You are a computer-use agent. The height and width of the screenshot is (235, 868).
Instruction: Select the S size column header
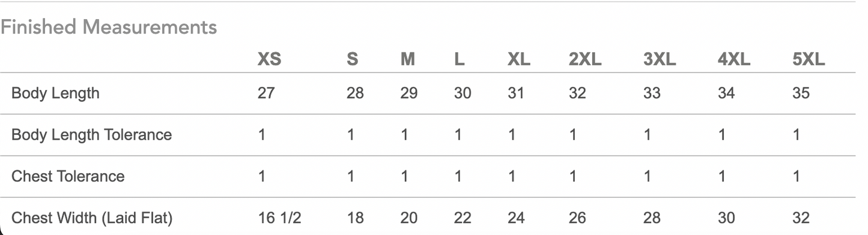pyautogui.click(x=353, y=59)
